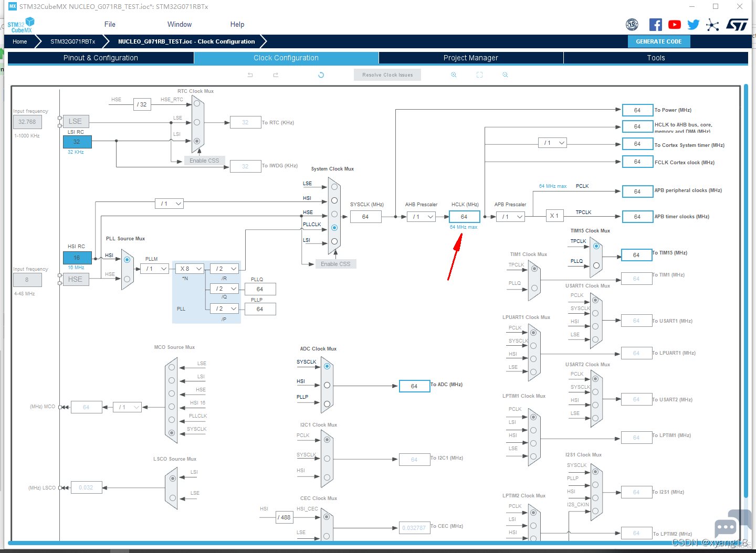Switch to the Tools tab
The height and width of the screenshot is (553, 756).
(x=656, y=58)
